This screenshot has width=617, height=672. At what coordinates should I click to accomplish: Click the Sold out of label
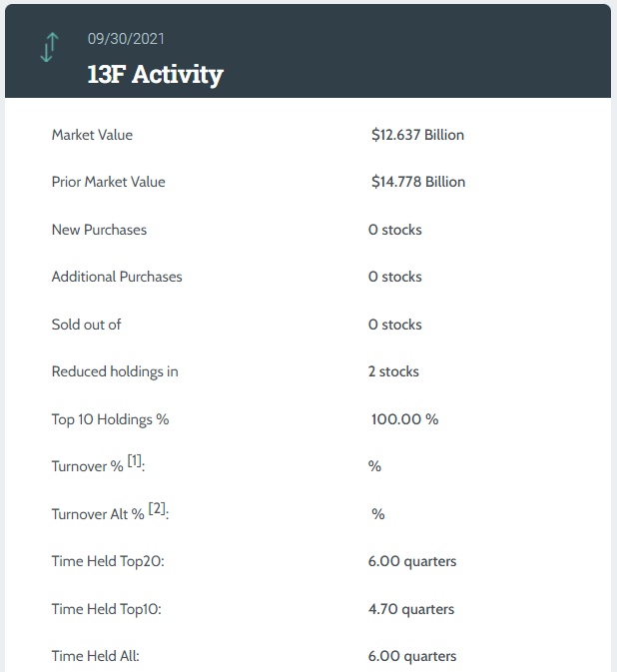click(86, 325)
